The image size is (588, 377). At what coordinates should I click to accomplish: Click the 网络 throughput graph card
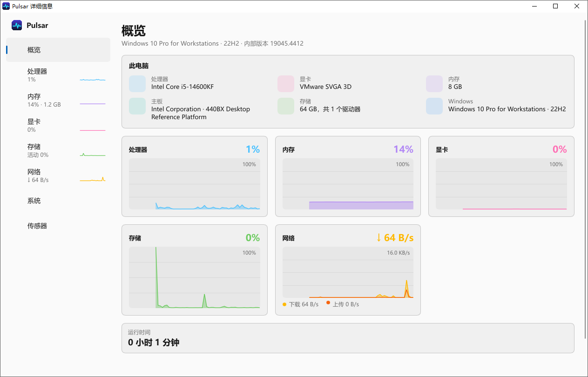tap(348, 270)
